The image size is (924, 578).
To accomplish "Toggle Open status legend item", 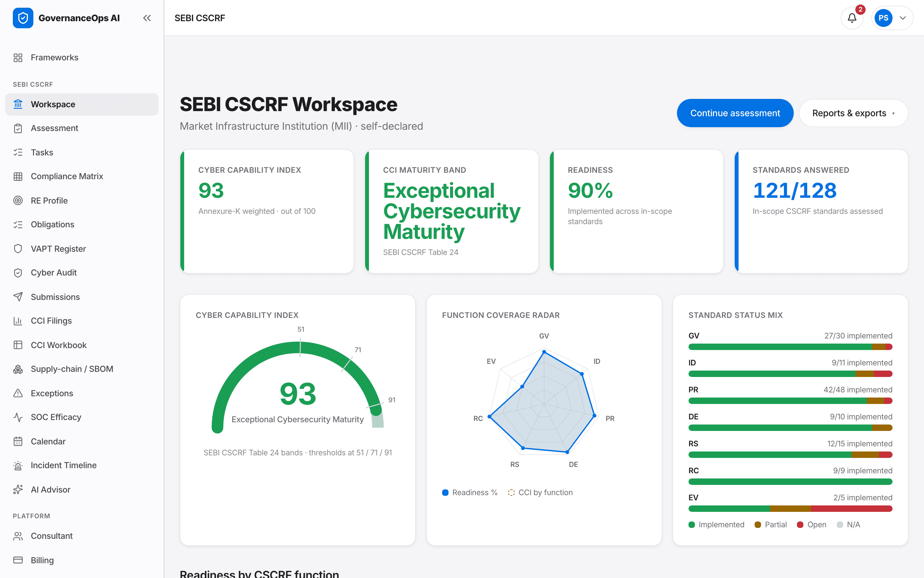I will (x=812, y=524).
